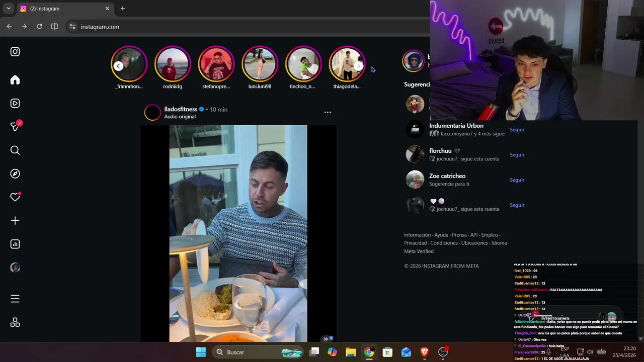Open 'Also from Meta' apps icon
Screen dimensions: 644x362
click(x=15, y=322)
